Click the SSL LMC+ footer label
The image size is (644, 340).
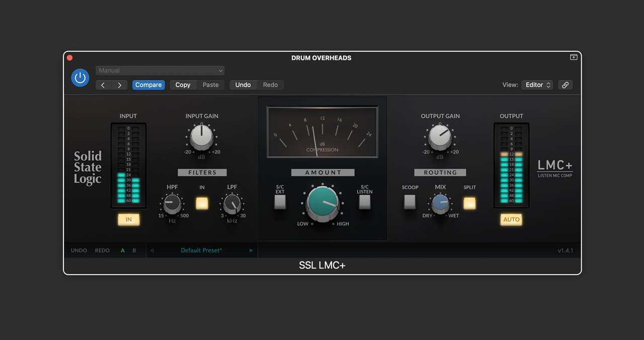322,265
